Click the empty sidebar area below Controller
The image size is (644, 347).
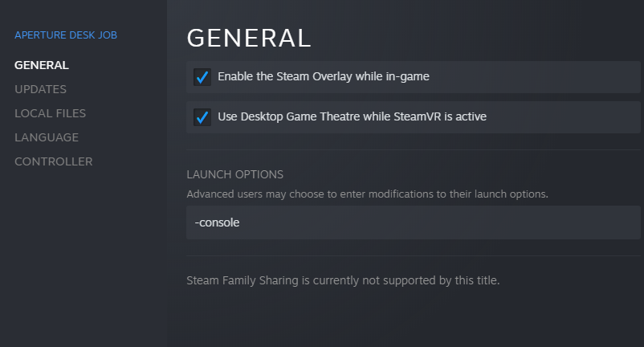[x=80, y=257]
